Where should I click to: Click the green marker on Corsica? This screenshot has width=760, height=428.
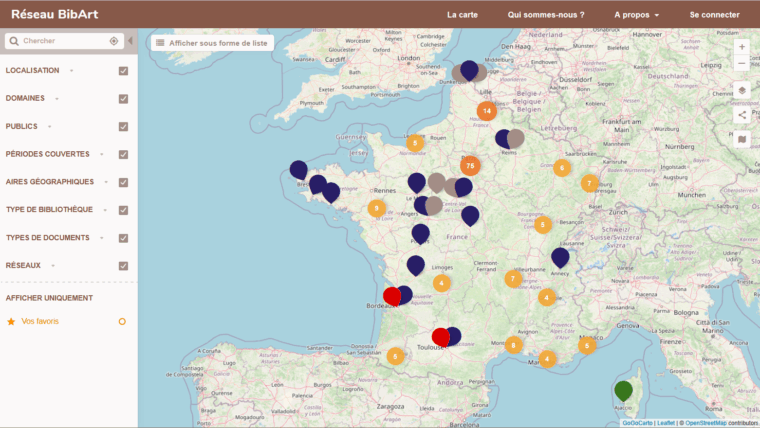coord(624,390)
